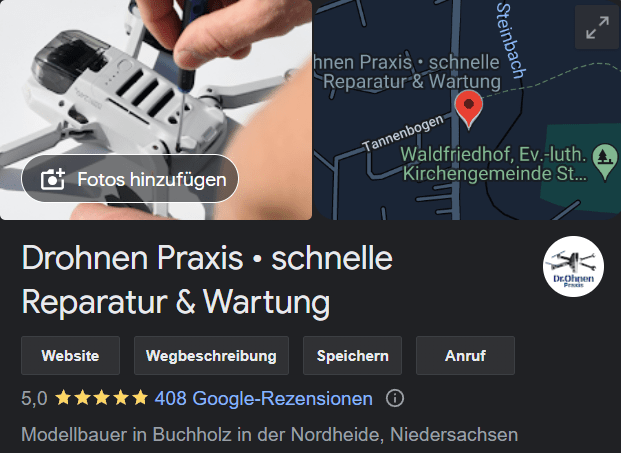This screenshot has height=453, width=621.
Task: Open the Dr.Ohnen Praxis round logo
Action: pos(573,266)
